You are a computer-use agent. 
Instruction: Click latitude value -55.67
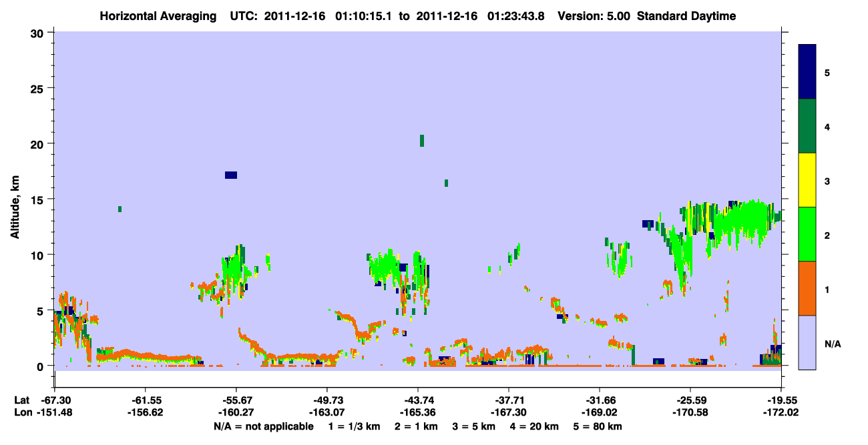pyautogui.click(x=236, y=400)
